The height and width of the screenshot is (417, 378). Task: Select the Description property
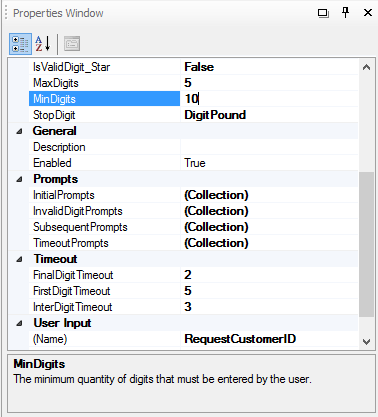(59, 147)
